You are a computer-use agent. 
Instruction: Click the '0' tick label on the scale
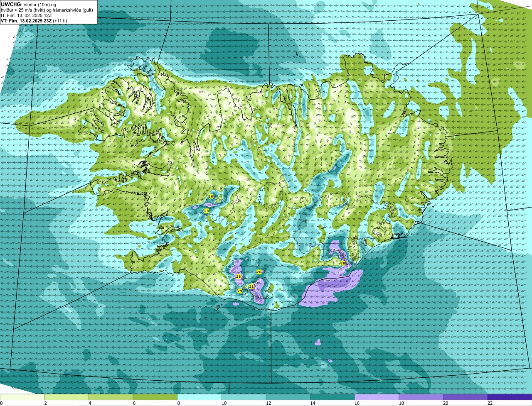point(1,403)
